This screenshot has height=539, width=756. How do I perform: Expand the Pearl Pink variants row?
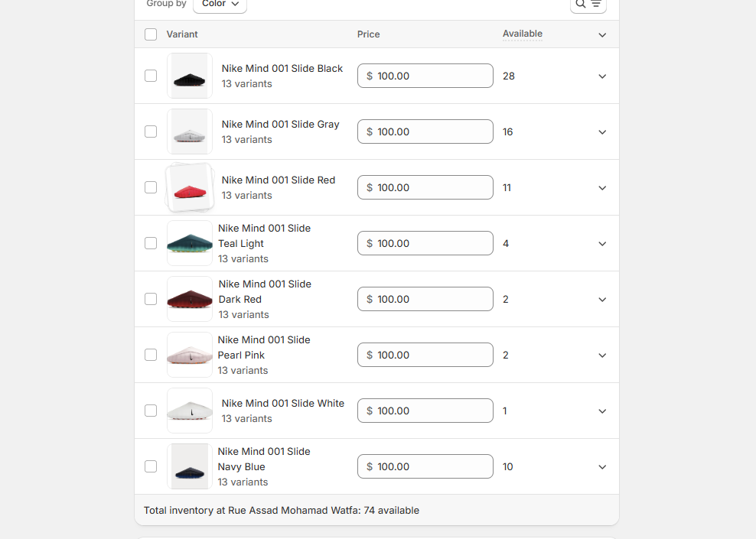(602, 356)
